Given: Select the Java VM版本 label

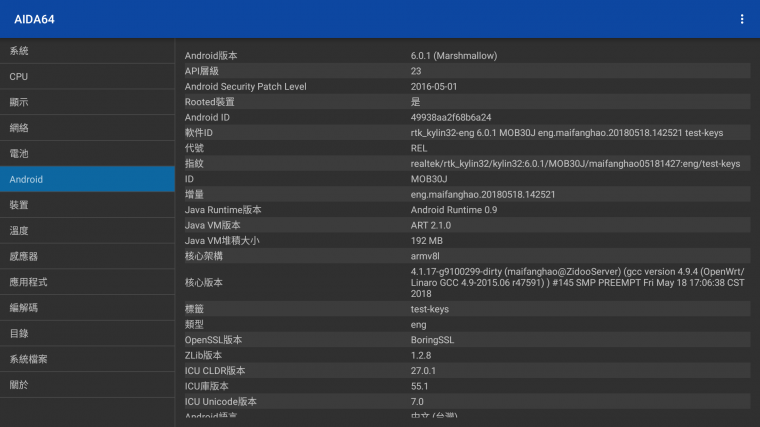Looking at the screenshot, I should (212, 225).
